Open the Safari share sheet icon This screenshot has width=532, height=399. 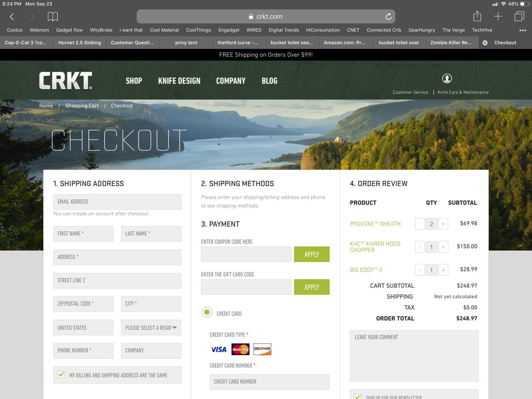click(x=477, y=16)
